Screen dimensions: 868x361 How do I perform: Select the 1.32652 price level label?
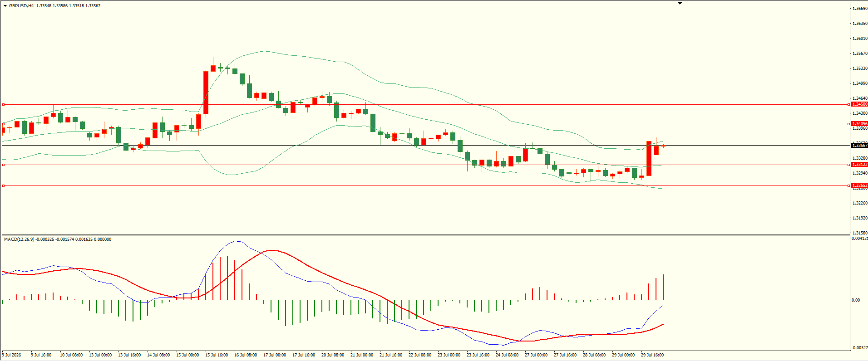859,185
